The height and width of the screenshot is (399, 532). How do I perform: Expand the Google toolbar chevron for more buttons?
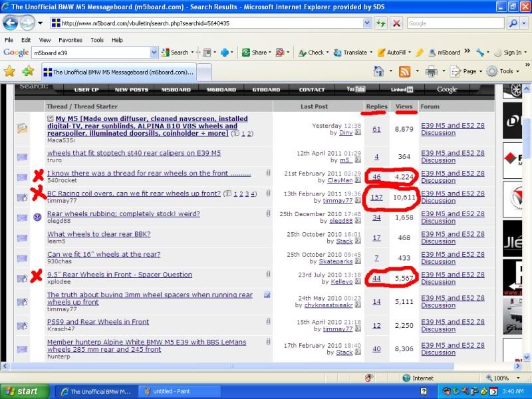(x=467, y=51)
